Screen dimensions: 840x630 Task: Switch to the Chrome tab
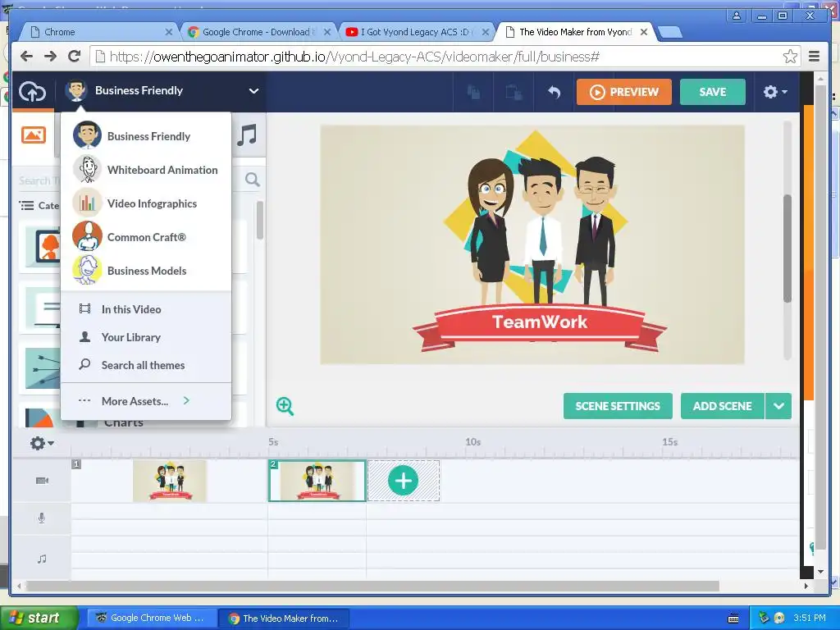(99, 32)
